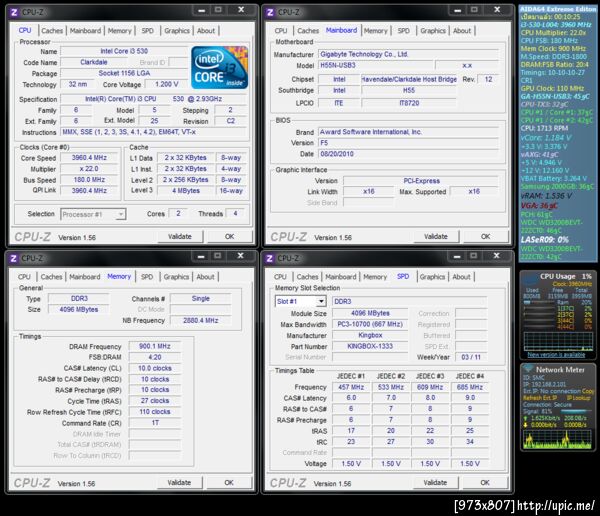This screenshot has height=516, width=600.
Task: Click the Network Meter wifi icon
Action: (x=528, y=369)
